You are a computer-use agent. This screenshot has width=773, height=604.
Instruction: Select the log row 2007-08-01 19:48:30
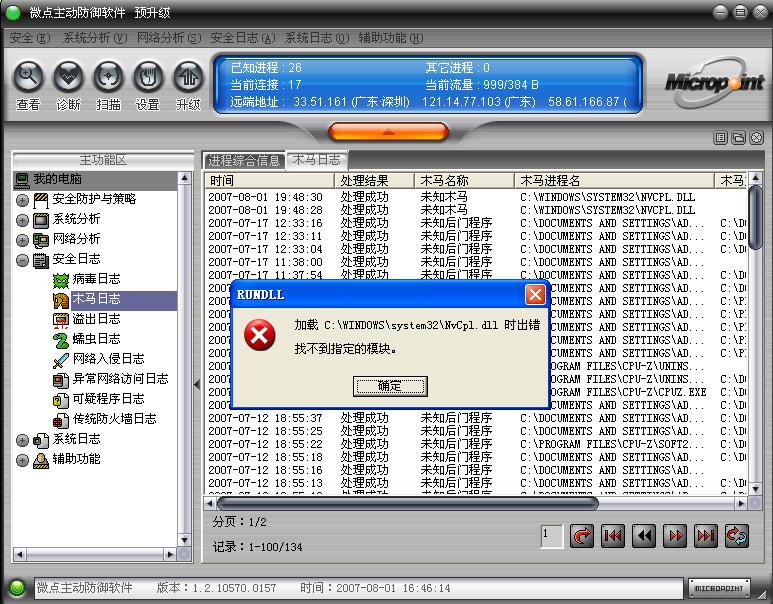coord(476,197)
